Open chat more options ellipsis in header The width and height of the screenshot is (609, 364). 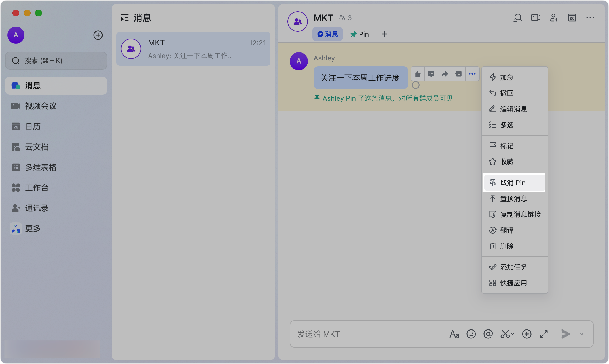[590, 18]
